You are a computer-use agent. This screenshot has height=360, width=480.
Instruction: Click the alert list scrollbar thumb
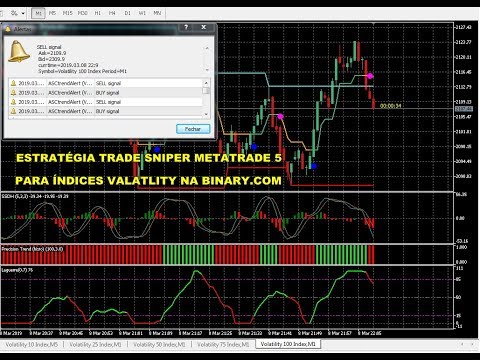(206, 91)
